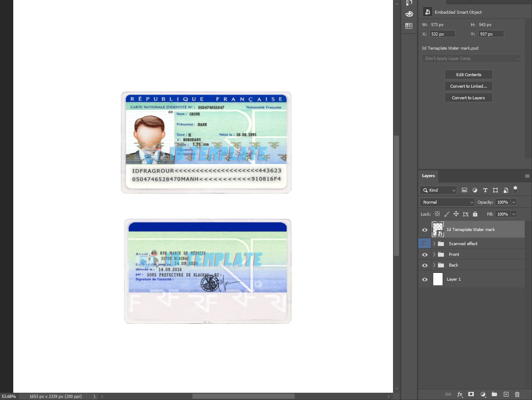Screen dimensions: 532x400
Task: Create new fill or adjustment layer
Action: 483,394
